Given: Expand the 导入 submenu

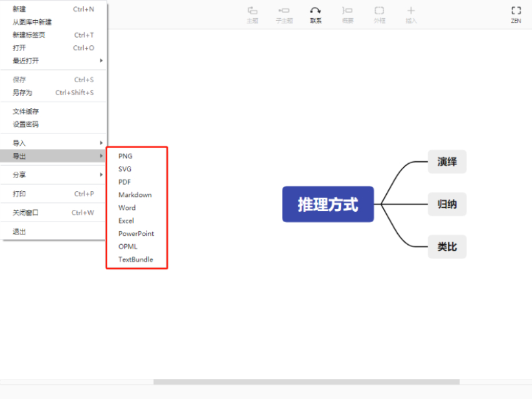Looking at the screenshot, I should [53, 143].
